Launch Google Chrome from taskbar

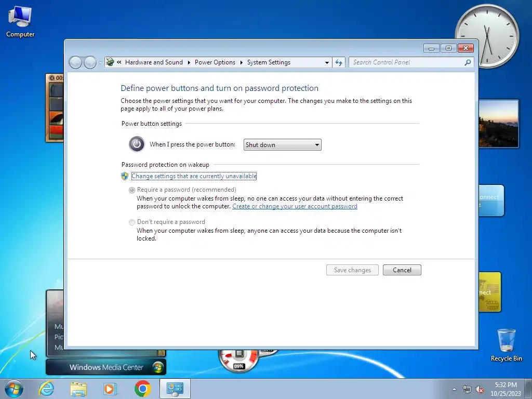(x=142, y=389)
